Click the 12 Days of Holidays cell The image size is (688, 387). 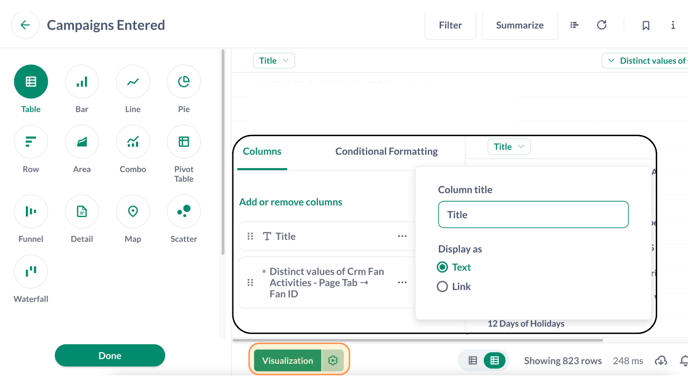526,324
